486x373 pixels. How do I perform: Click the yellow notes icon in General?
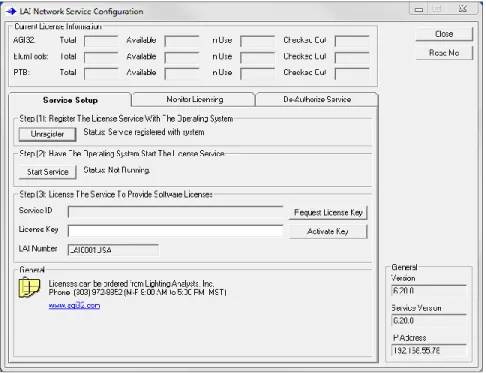click(x=29, y=287)
